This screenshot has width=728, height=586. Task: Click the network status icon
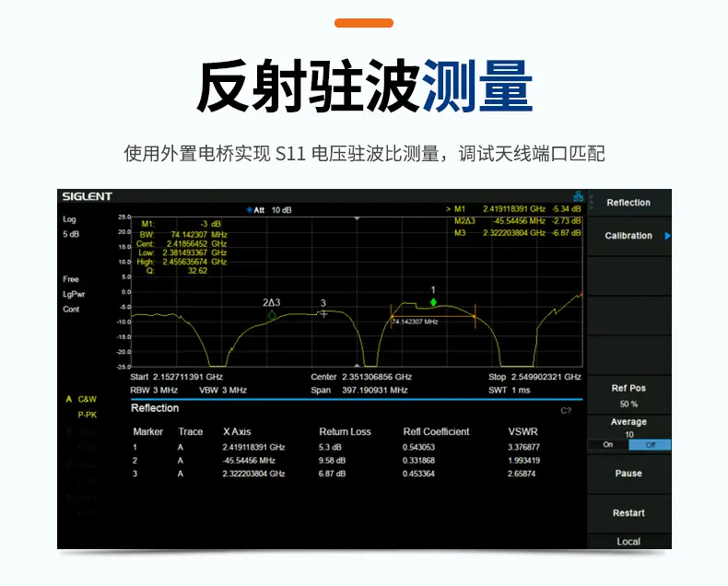click(x=578, y=196)
